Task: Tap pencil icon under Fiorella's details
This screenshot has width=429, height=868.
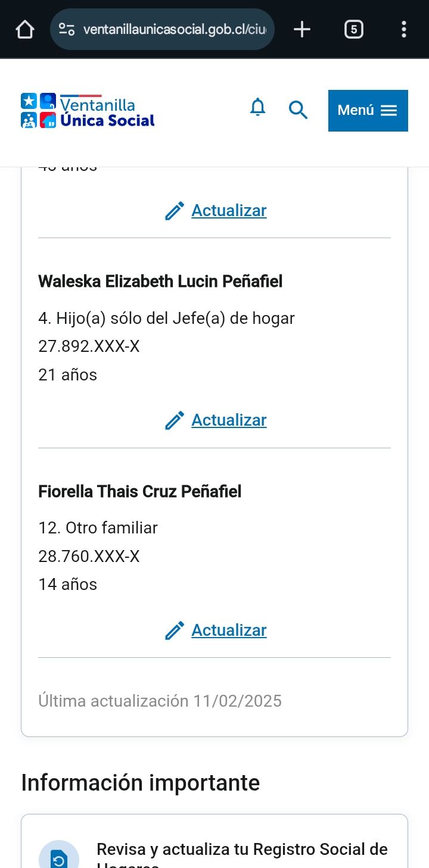Action: (x=175, y=631)
